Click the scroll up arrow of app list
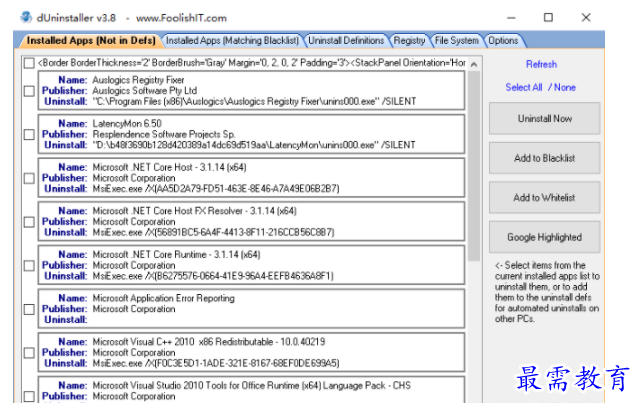 tap(474, 64)
